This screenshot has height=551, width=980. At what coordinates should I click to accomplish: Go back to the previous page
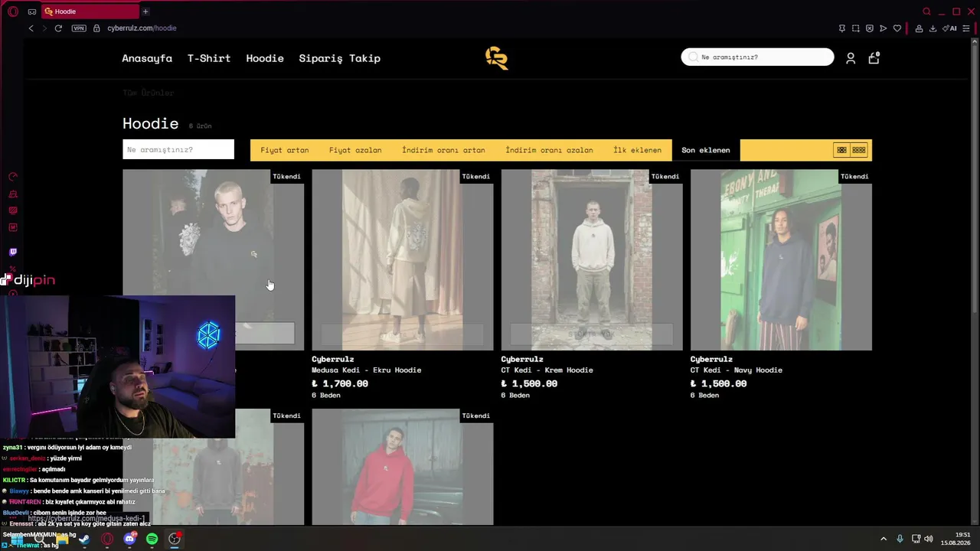pyautogui.click(x=31, y=28)
